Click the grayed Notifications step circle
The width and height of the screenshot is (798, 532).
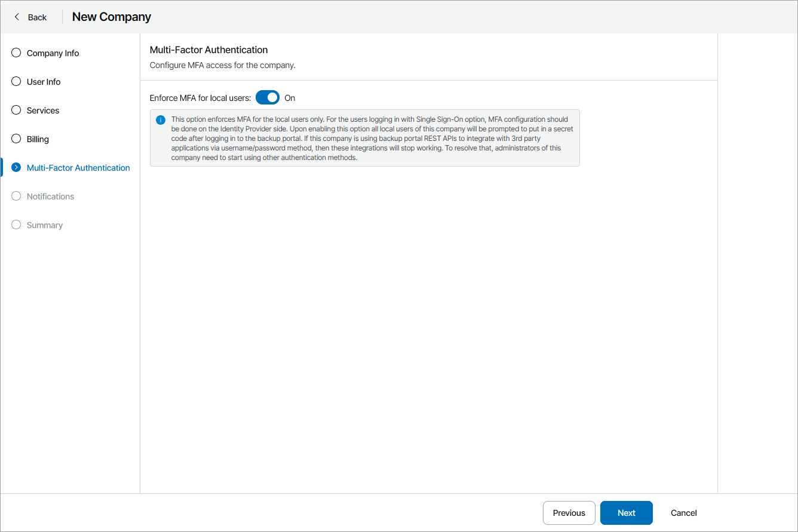point(16,196)
